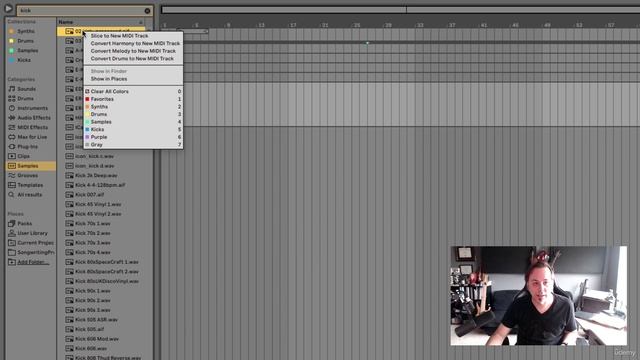Select the Instruments category icon
Image resolution: width=640 pixels, height=360 pixels.
click(12, 108)
